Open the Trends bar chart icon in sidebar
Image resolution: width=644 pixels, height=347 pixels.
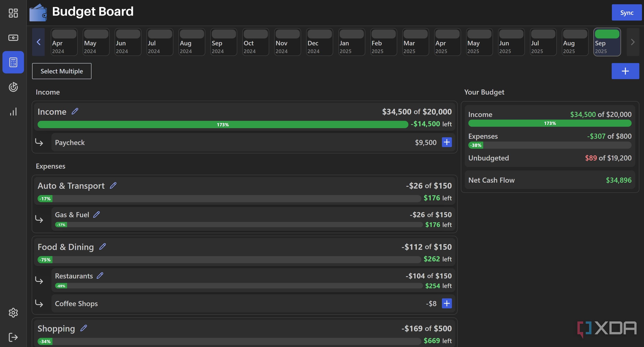(x=13, y=111)
